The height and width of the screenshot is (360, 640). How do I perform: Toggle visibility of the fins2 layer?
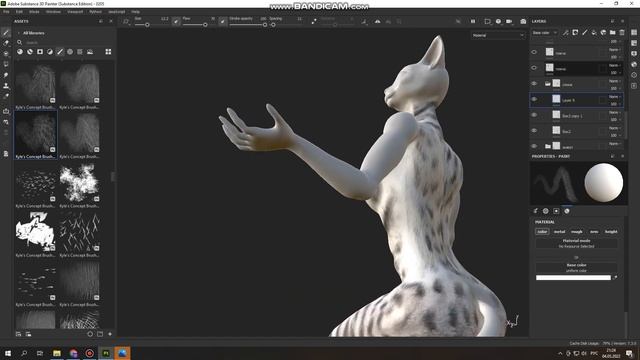[534, 131]
